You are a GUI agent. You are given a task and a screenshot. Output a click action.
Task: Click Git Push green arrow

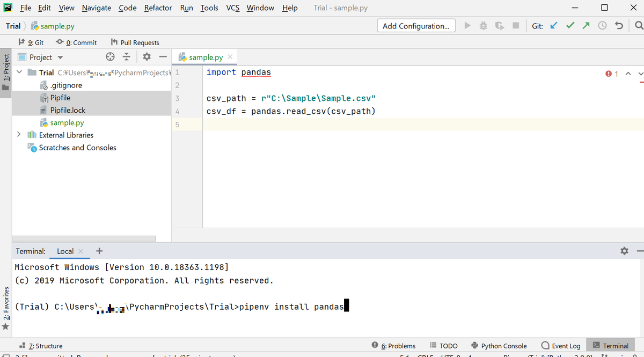click(586, 26)
